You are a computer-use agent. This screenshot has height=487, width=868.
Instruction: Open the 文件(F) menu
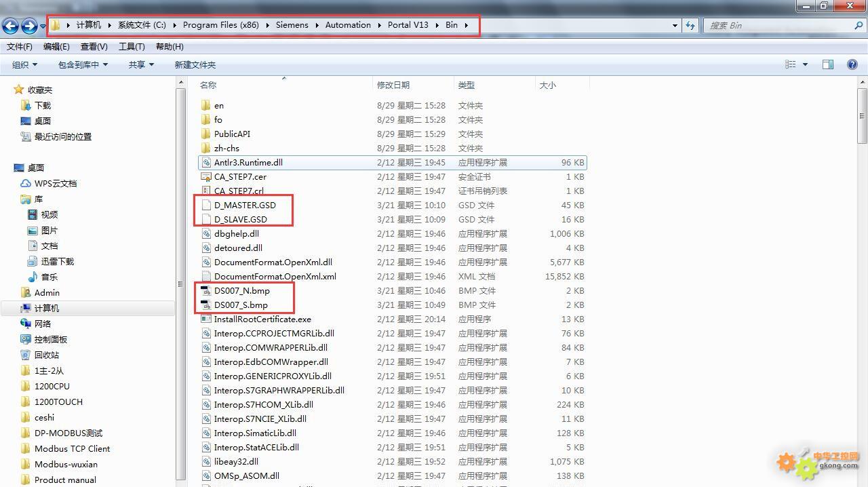(20, 47)
